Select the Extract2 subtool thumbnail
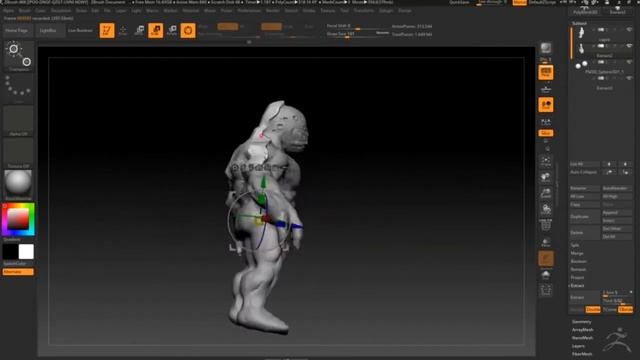Viewport: 640px width, 360px height. click(581, 49)
